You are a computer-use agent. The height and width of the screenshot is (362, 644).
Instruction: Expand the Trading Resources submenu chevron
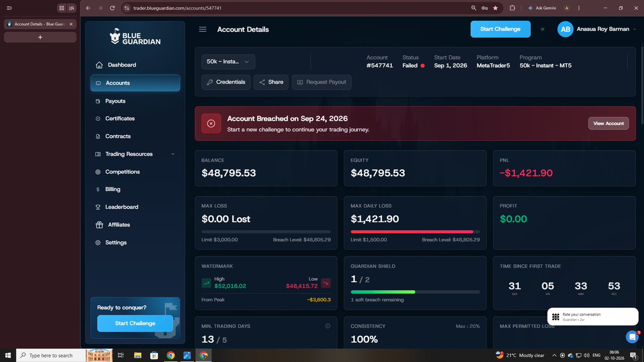pos(173,154)
